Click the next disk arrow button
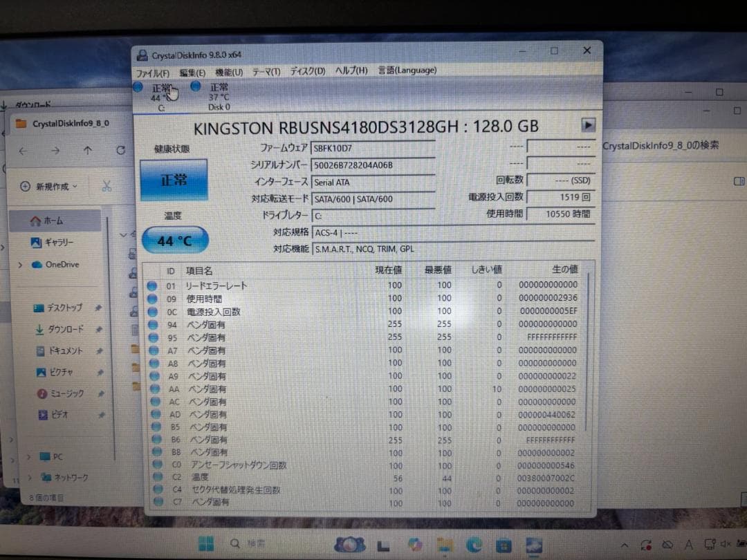 (589, 125)
